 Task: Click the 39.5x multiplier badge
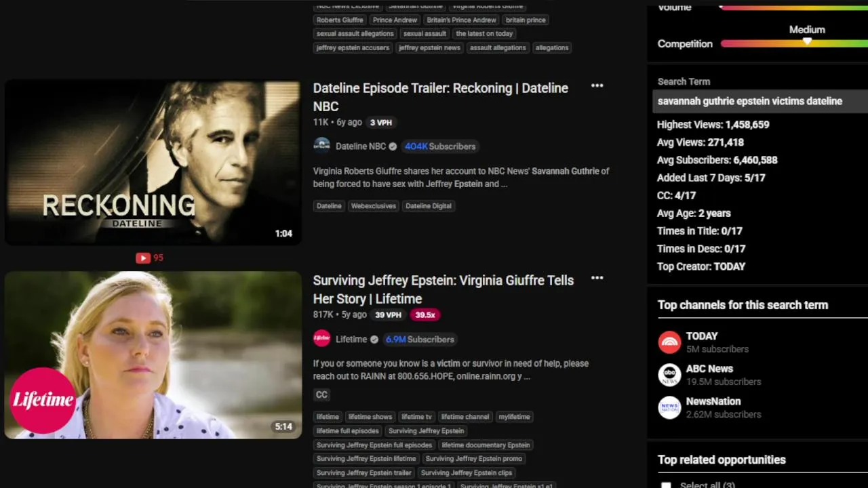click(x=425, y=315)
